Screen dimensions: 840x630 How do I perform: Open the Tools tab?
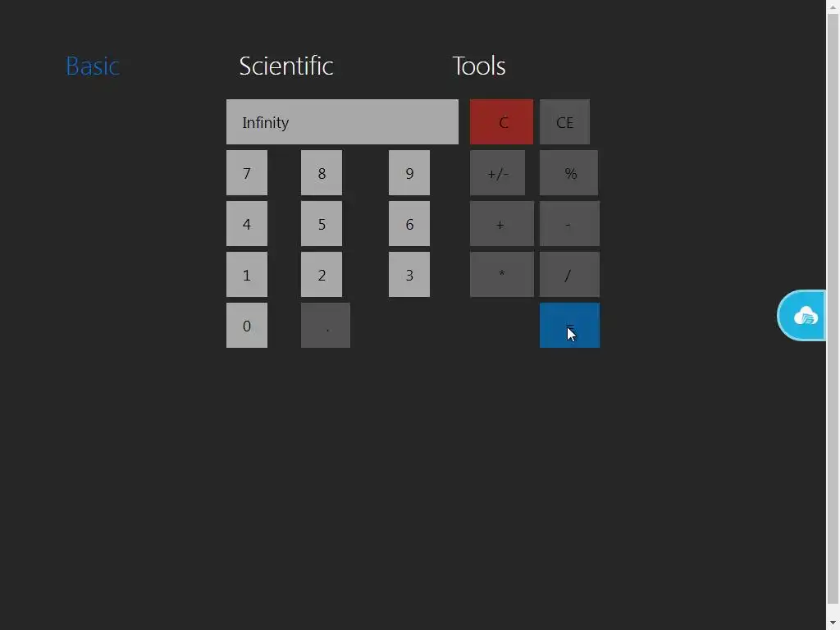coord(479,66)
